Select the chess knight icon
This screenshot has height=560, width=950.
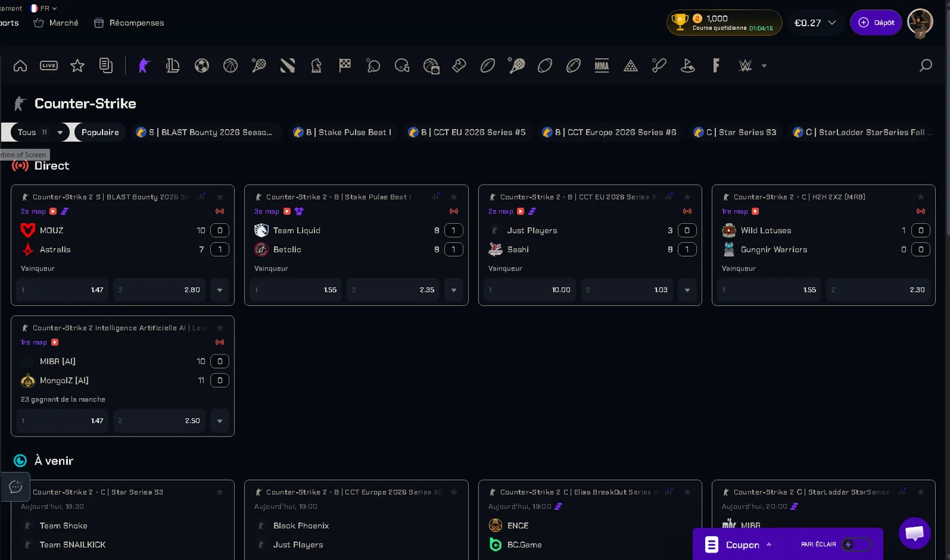click(316, 66)
